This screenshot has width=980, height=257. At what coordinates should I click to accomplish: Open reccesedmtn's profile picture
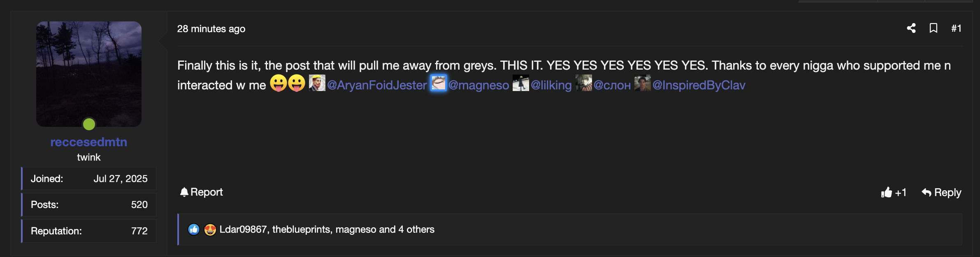(x=89, y=74)
